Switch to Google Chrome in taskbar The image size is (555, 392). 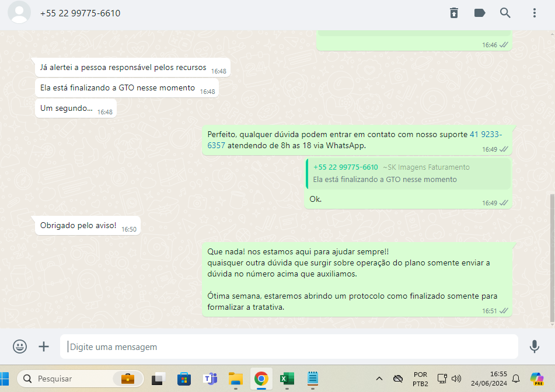click(261, 379)
